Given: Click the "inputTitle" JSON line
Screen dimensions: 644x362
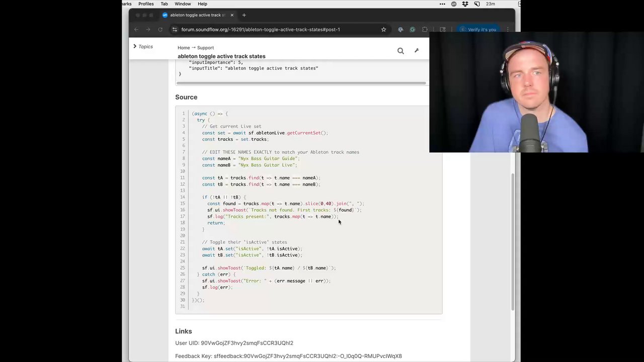Looking at the screenshot, I should coord(254,68).
